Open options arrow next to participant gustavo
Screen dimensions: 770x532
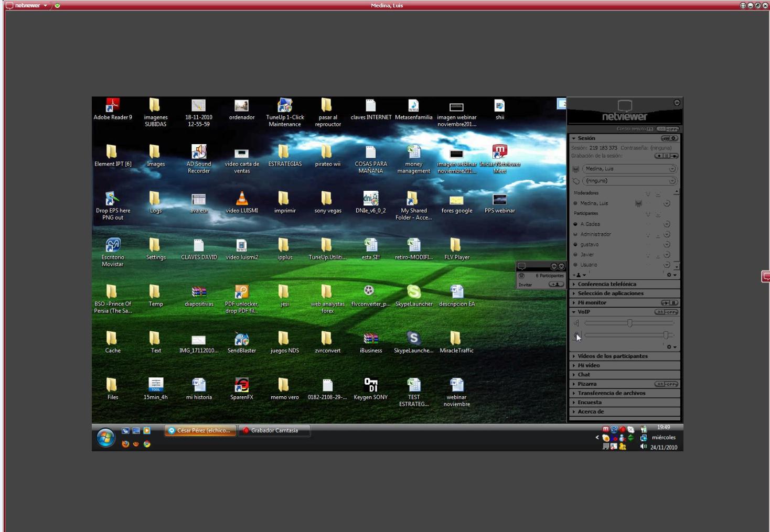coord(667,245)
